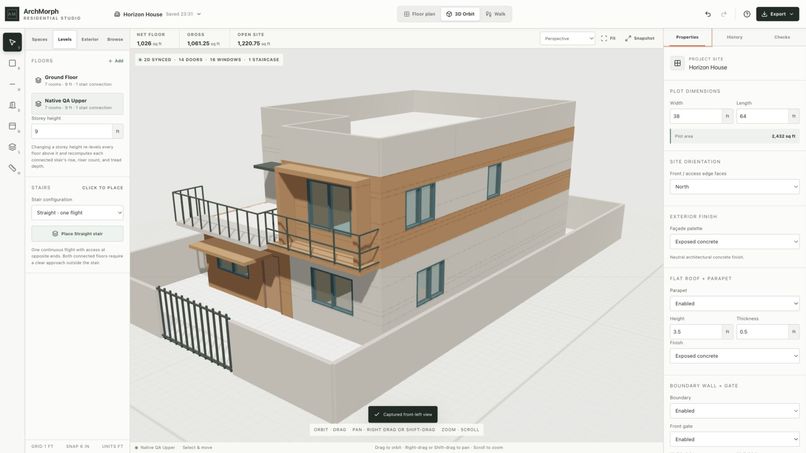Image resolution: width=806 pixels, height=453 pixels.
Task: Click the undo arrow icon
Action: [708, 14]
